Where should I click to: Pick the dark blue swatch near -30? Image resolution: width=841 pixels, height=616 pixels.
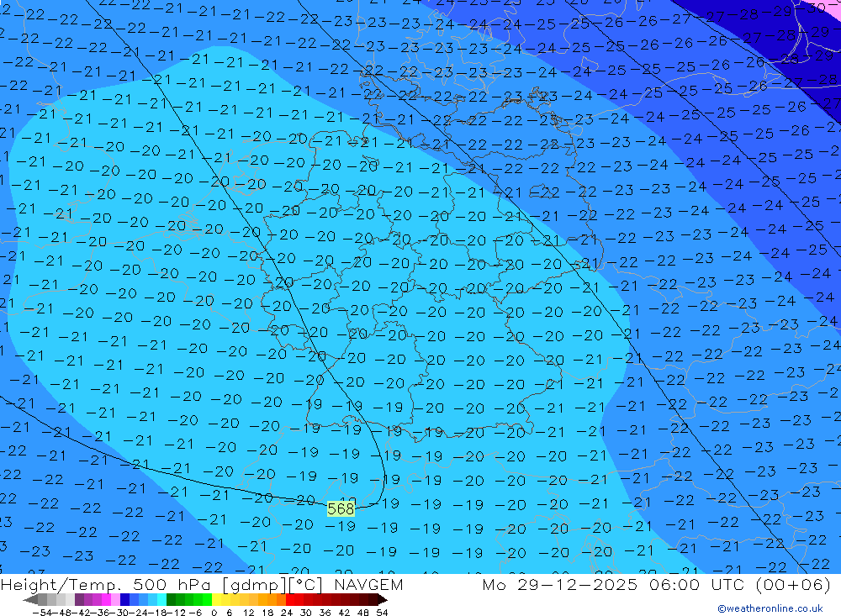pos(125,600)
